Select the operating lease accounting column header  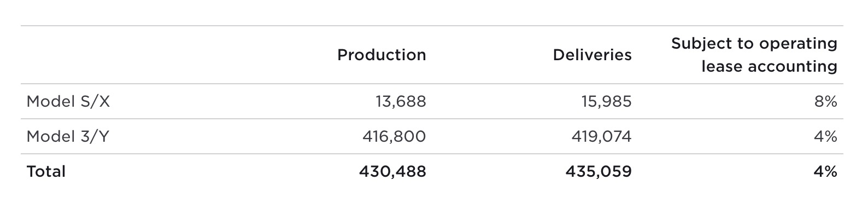coord(754,55)
